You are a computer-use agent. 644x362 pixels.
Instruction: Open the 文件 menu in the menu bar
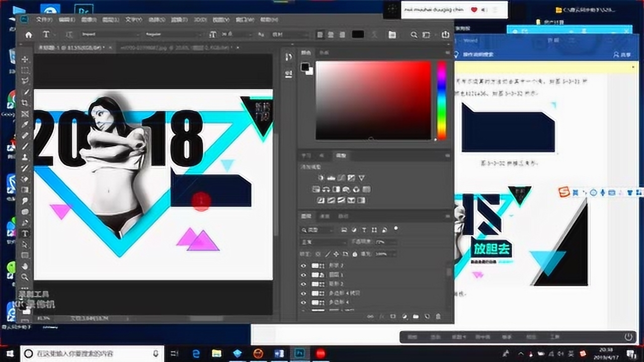(x=44, y=20)
